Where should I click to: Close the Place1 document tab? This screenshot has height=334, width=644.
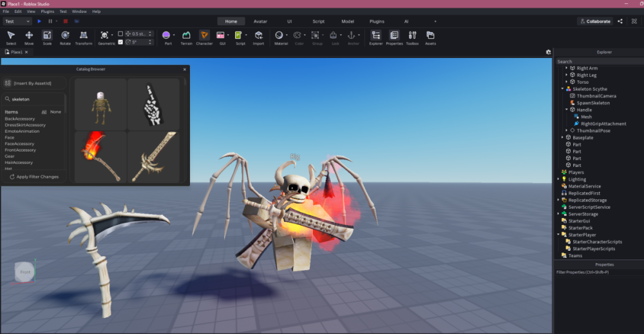pos(26,52)
